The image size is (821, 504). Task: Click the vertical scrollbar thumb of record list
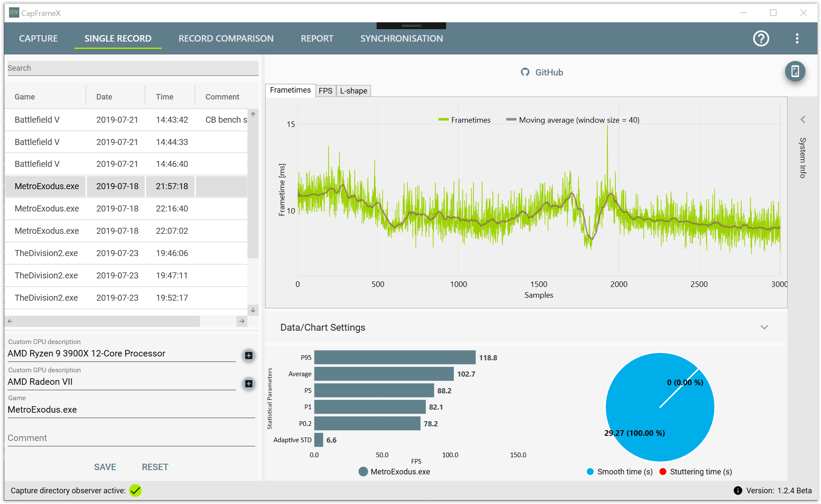tap(253, 189)
